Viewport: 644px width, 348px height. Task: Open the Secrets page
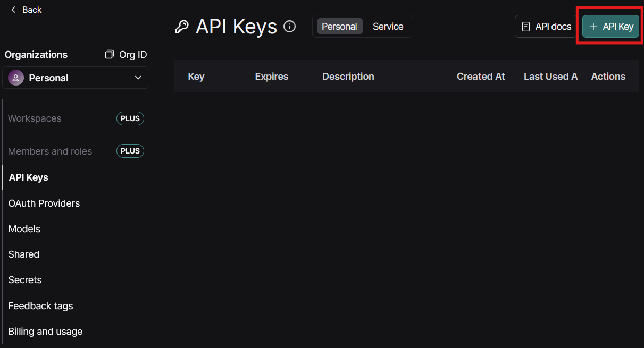click(x=24, y=280)
